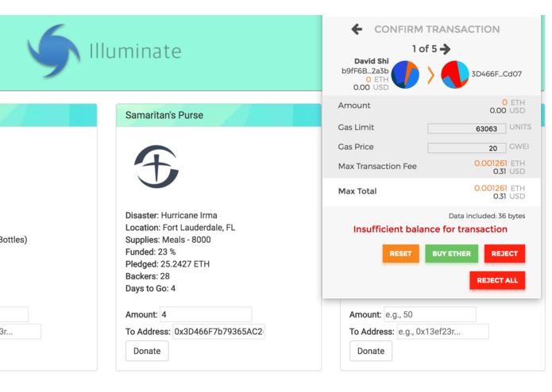Click the 1 of 5 transaction counter
The image size is (552, 392).
[425, 49]
